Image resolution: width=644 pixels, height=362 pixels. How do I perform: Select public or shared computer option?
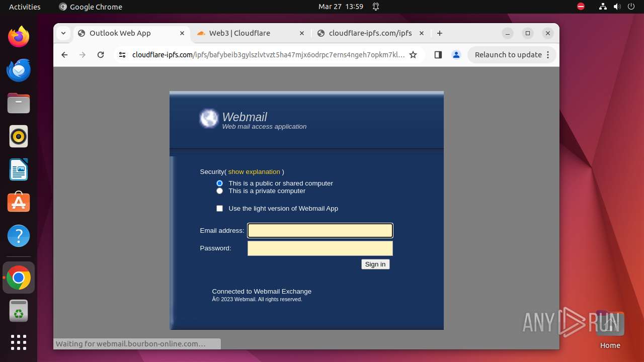click(219, 183)
